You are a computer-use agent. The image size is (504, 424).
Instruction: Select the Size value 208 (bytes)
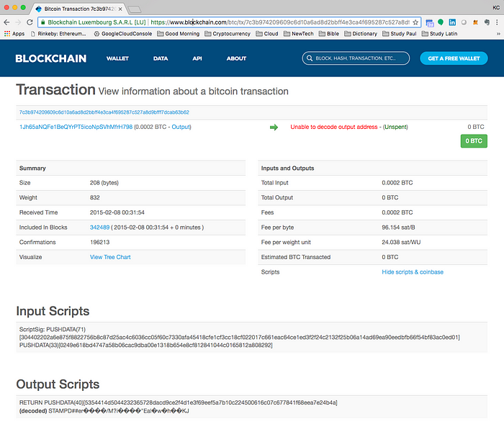(104, 183)
